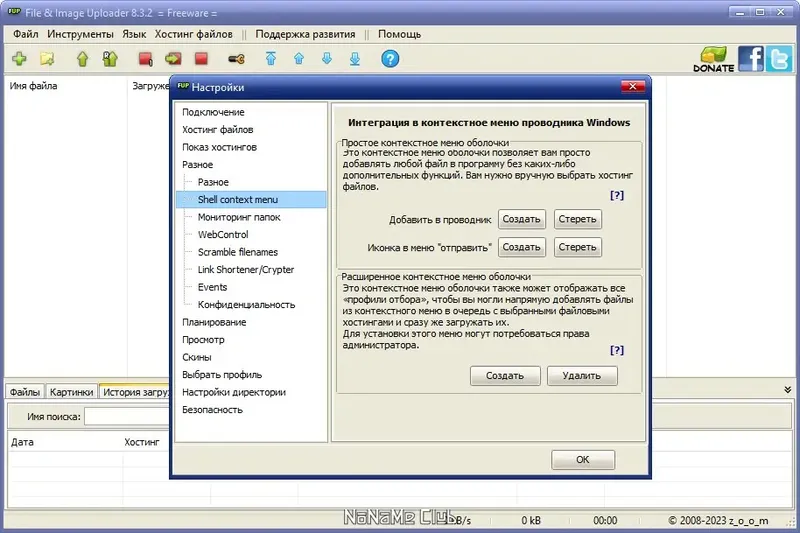Open the Поддержка развития menu

click(x=305, y=34)
